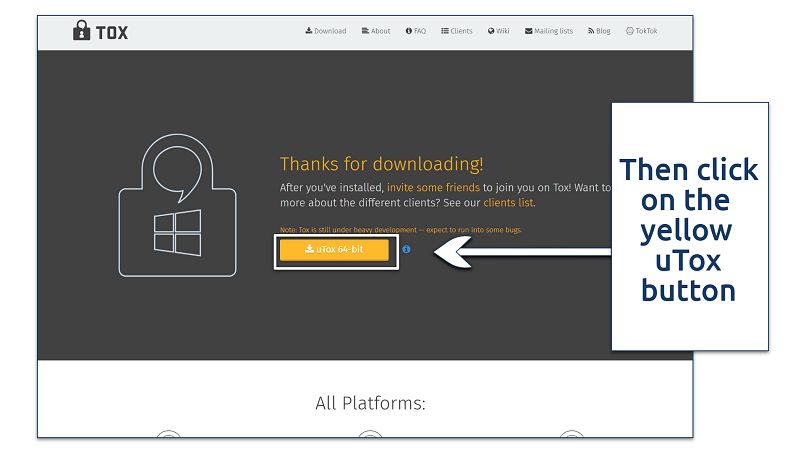Go to the FAQ page
The height and width of the screenshot is (453, 806).
(x=416, y=31)
